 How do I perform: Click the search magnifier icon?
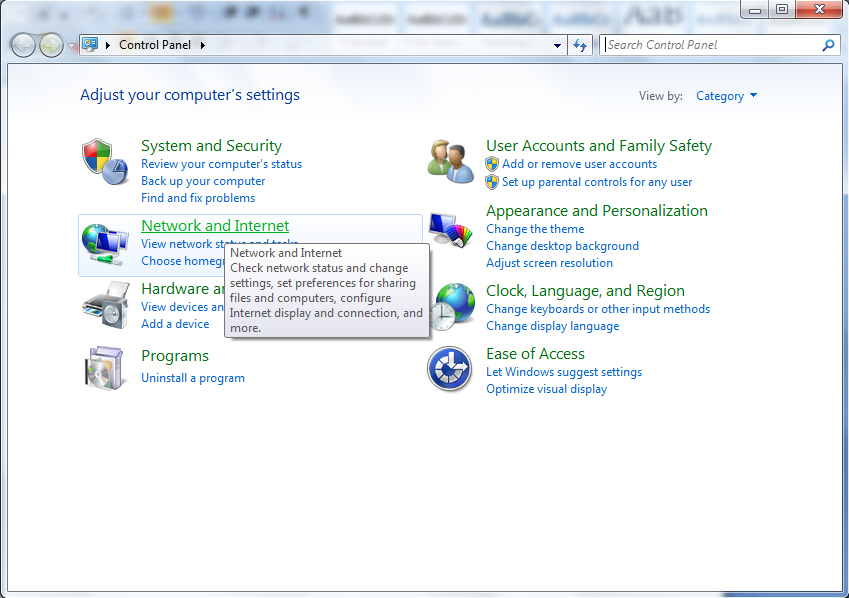point(828,46)
